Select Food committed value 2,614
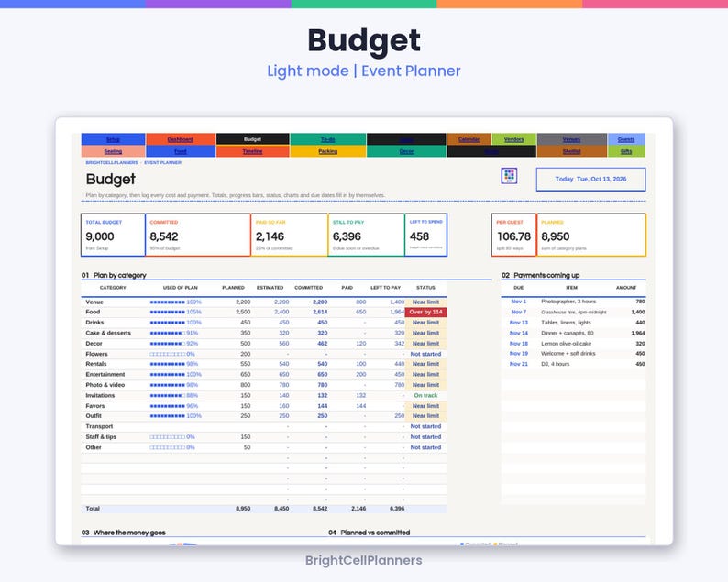 tap(320, 313)
